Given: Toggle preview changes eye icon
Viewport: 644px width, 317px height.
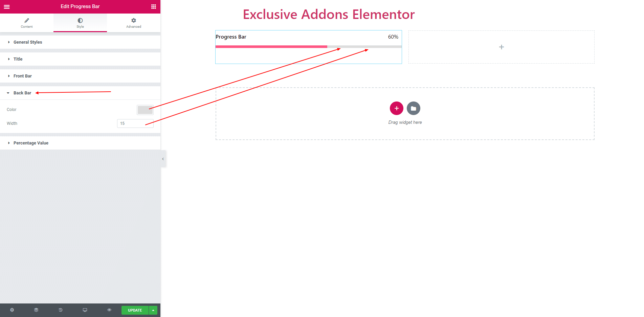Looking at the screenshot, I should click(109, 310).
